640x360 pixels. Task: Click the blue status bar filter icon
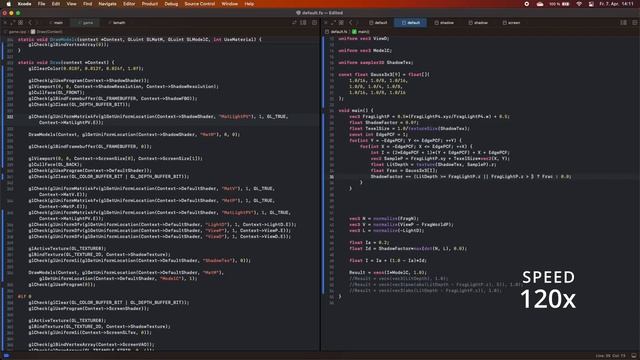(7, 356)
